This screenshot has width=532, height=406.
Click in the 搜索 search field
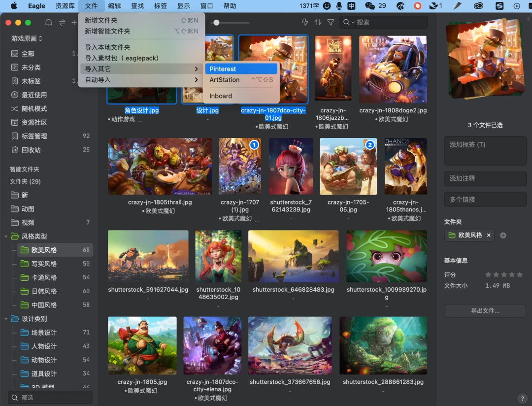tap(384, 22)
